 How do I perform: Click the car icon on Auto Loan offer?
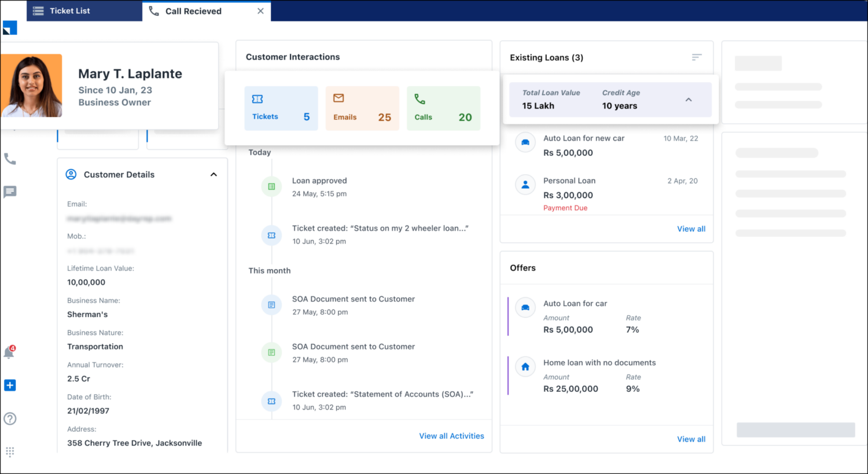(x=525, y=307)
